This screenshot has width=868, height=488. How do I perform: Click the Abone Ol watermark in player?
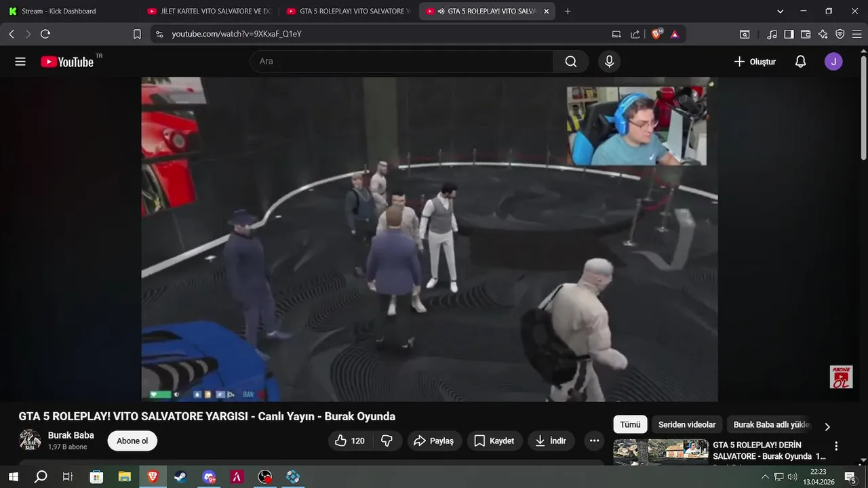coord(841,377)
